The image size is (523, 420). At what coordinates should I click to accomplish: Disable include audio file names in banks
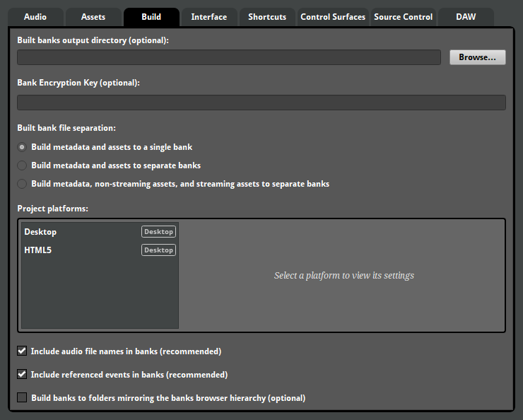coord(22,351)
